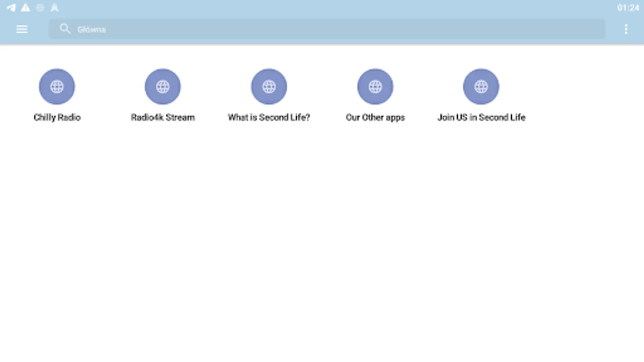Click the Join US in Second Life label

pyautogui.click(x=481, y=117)
